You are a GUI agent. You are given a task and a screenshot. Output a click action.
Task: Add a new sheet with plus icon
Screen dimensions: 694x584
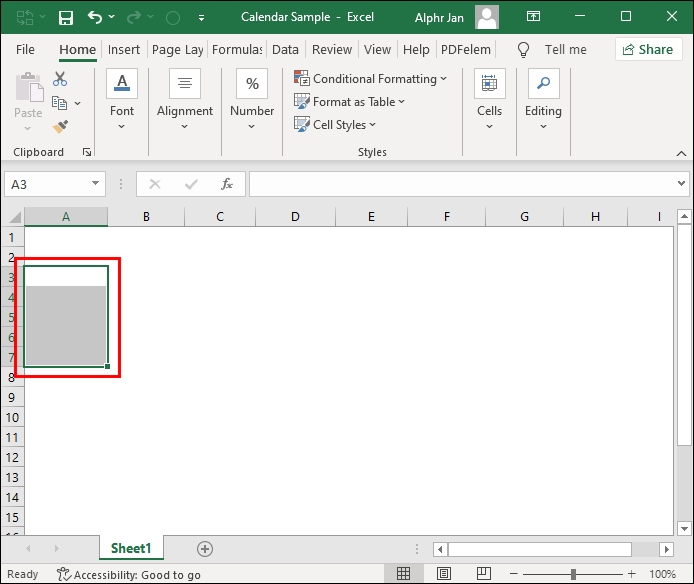click(204, 549)
